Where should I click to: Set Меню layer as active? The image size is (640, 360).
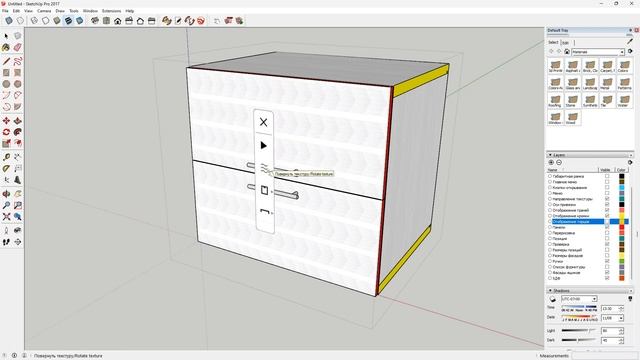pyautogui.click(x=550, y=193)
